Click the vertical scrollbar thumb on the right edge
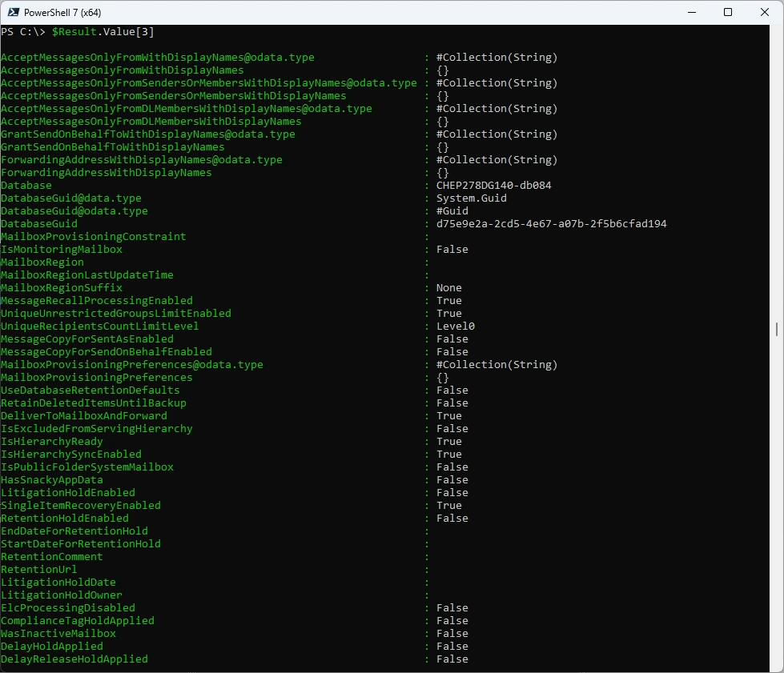Image resolution: width=784 pixels, height=673 pixels. coord(777,329)
